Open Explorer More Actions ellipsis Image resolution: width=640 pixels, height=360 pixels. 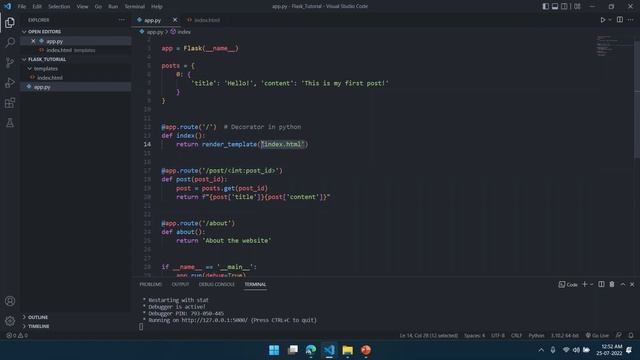(122, 20)
